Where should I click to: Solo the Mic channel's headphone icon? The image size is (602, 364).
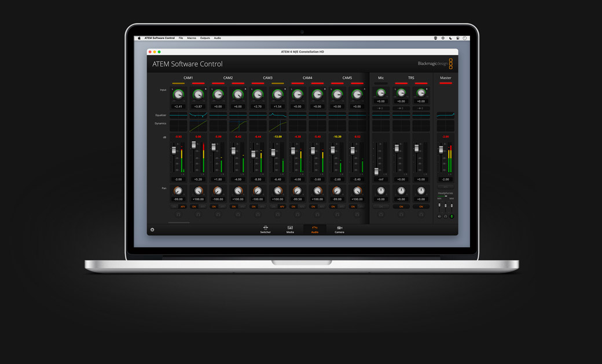pyautogui.click(x=381, y=215)
